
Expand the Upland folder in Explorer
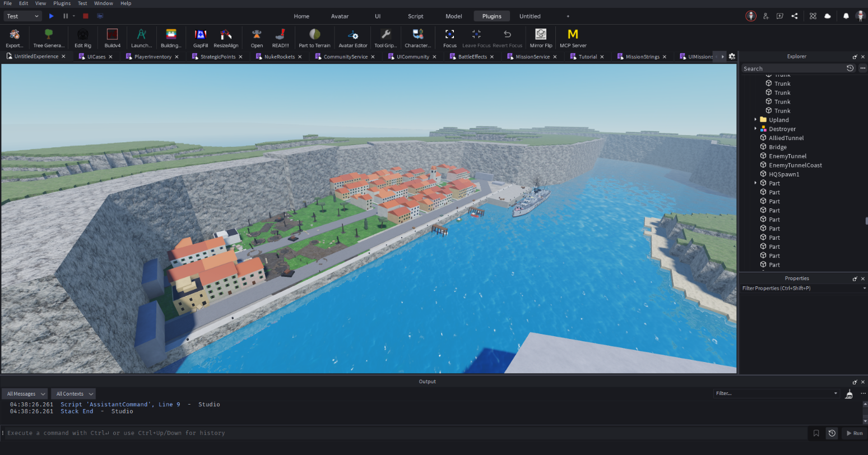pos(755,119)
